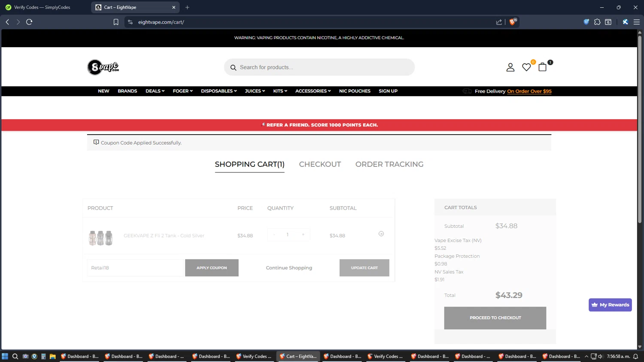Expand the DEALS dropdown menu
Screen dimensions: 644x362
coord(155,91)
